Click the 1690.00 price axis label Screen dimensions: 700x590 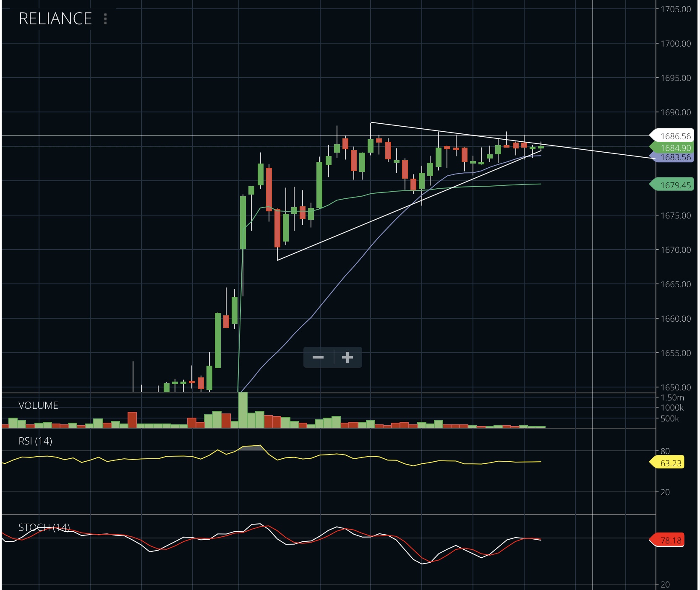[x=676, y=112]
